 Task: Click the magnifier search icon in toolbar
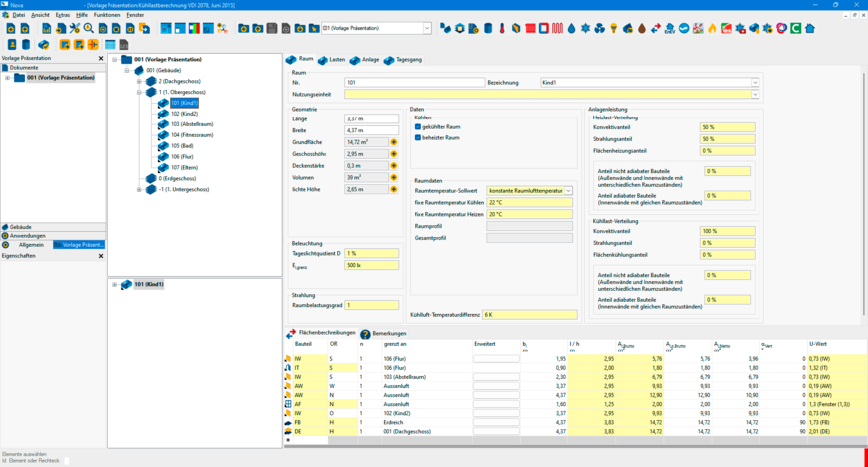pyautogui.click(x=89, y=28)
